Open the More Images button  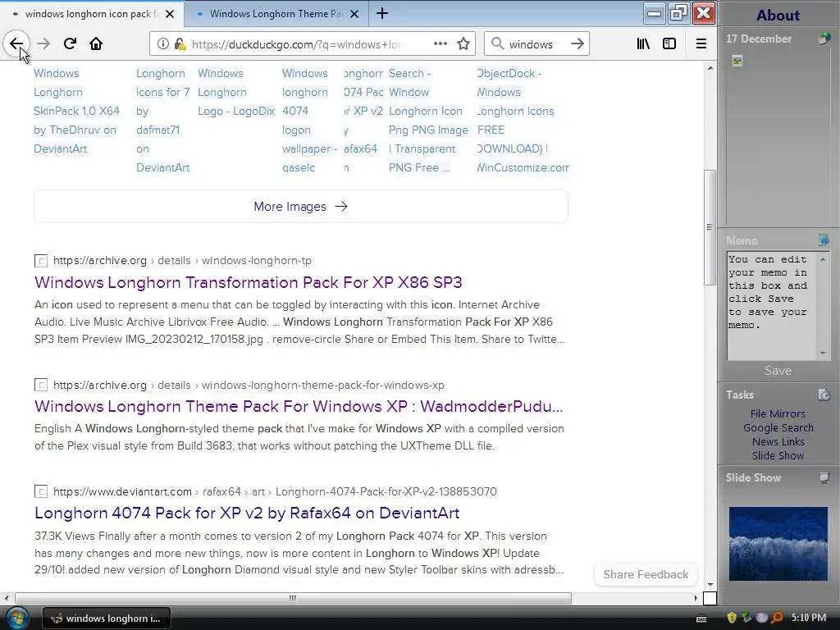click(300, 206)
